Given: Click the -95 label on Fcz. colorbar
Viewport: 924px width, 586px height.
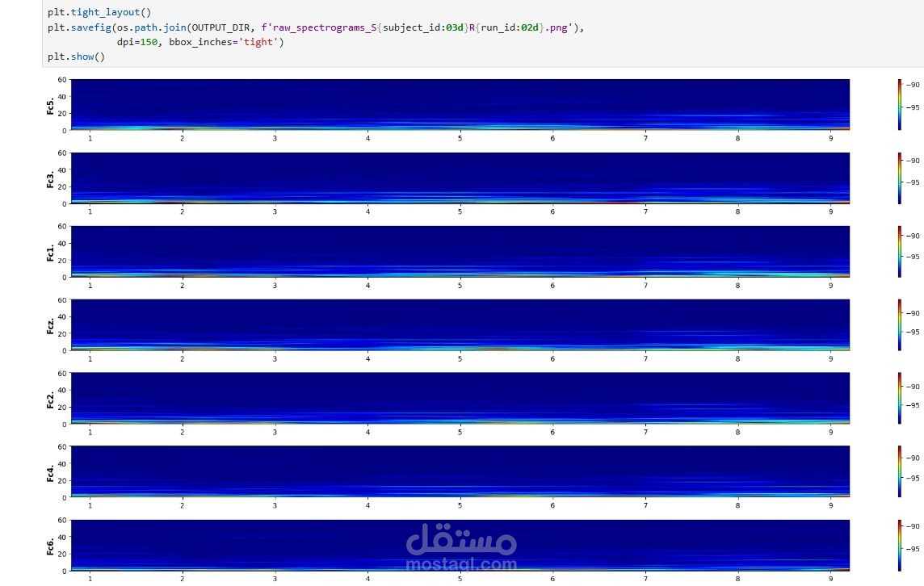Looking at the screenshot, I should [x=913, y=333].
